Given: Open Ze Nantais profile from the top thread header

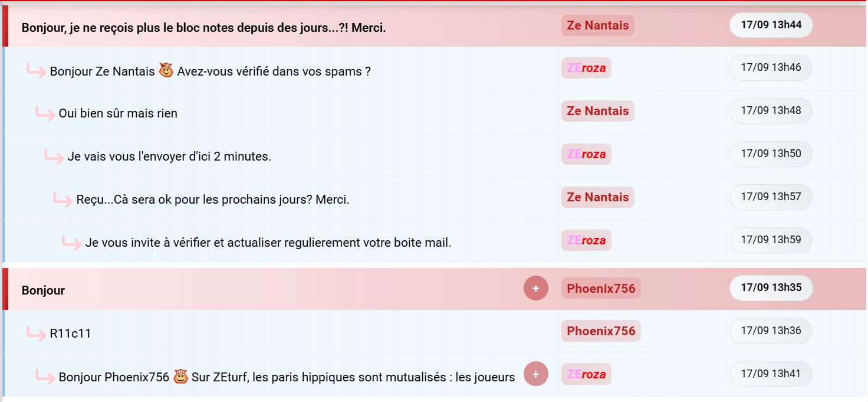Looking at the screenshot, I should [x=598, y=25].
